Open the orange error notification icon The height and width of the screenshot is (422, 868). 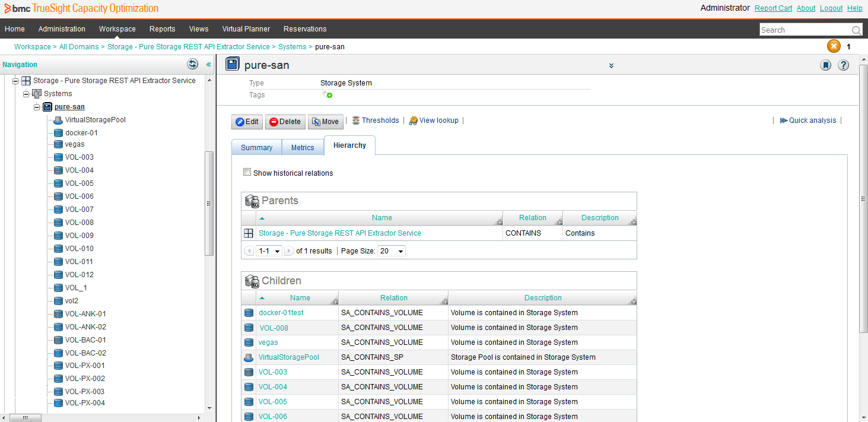[x=834, y=46]
